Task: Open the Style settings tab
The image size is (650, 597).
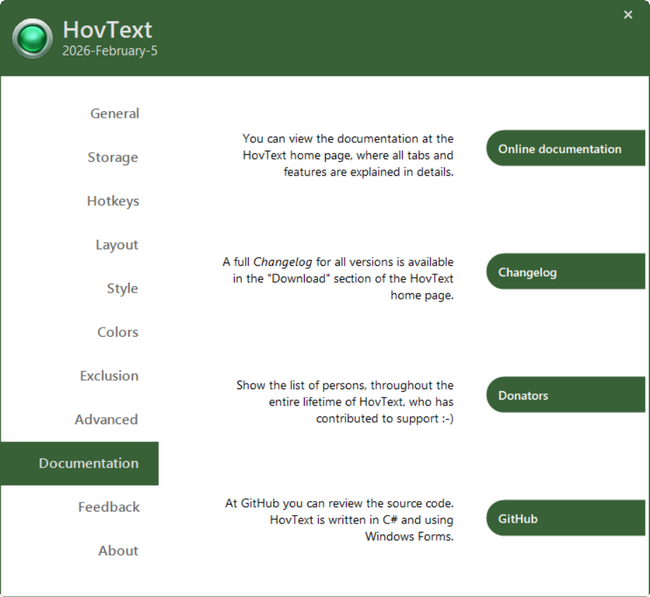Action: 122,289
